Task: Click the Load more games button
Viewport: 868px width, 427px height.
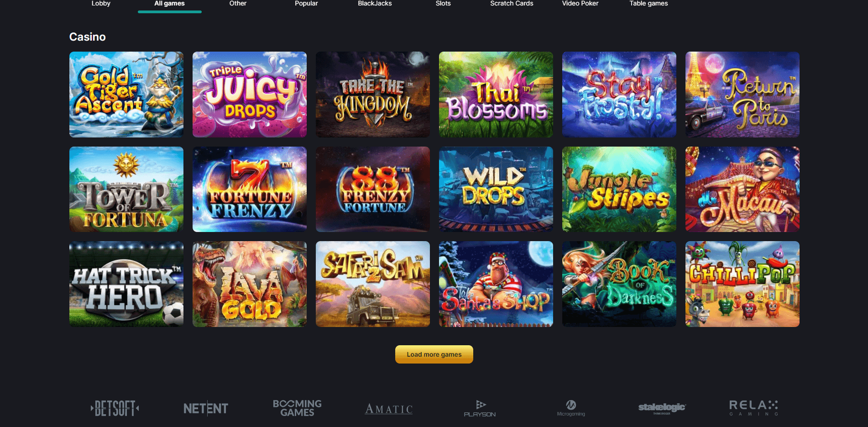Action: pos(434,354)
